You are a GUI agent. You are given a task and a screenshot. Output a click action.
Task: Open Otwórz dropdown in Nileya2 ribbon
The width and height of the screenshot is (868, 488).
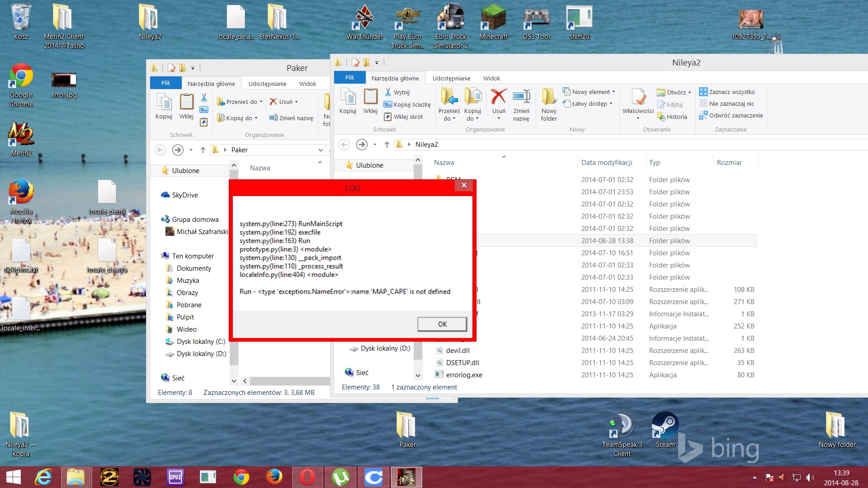tap(674, 92)
